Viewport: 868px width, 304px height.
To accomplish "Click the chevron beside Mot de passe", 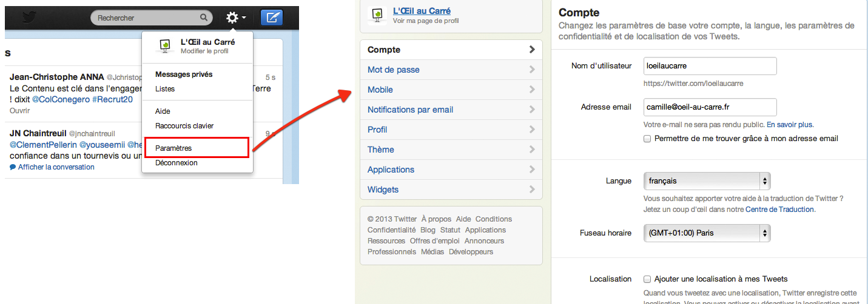I will [532, 70].
